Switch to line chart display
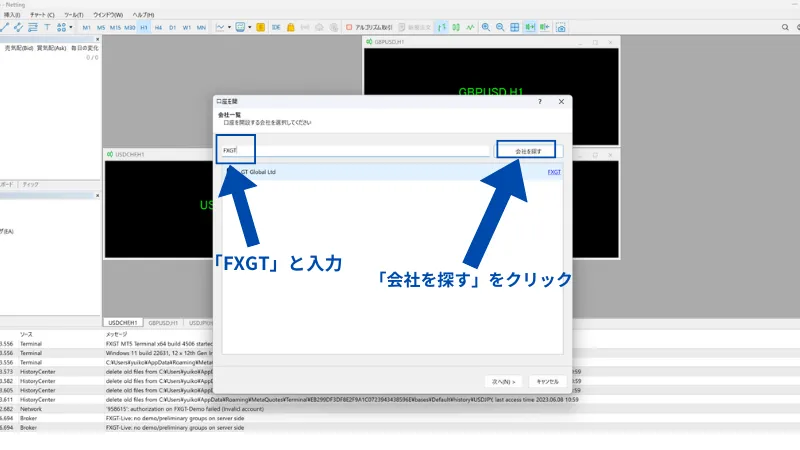800x450 pixels. 470,28
